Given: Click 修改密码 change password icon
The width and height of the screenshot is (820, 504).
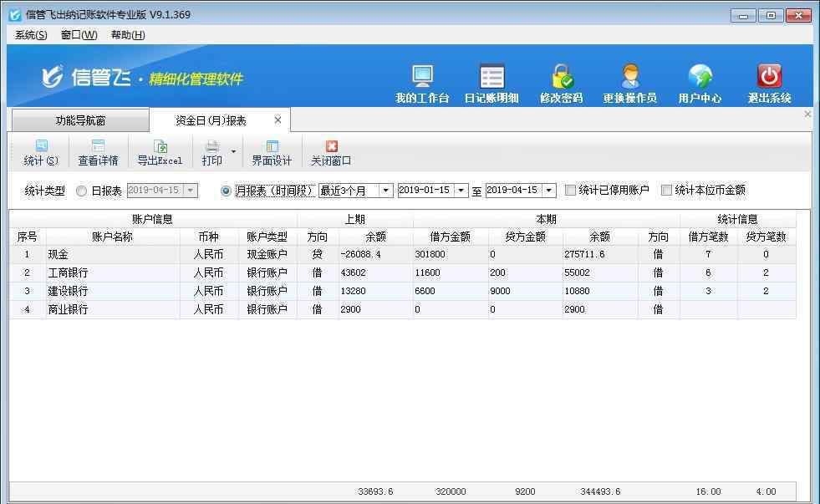Looking at the screenshot, I should pos(561,83).
